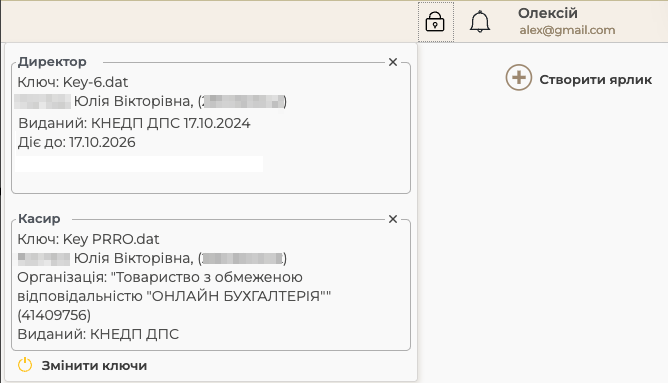The width and height of the screenshot is (668, 383).
Task: Click the Виданий: КНЕДП ДПС 17.10.2024 line
Action: tap(134, 123)
